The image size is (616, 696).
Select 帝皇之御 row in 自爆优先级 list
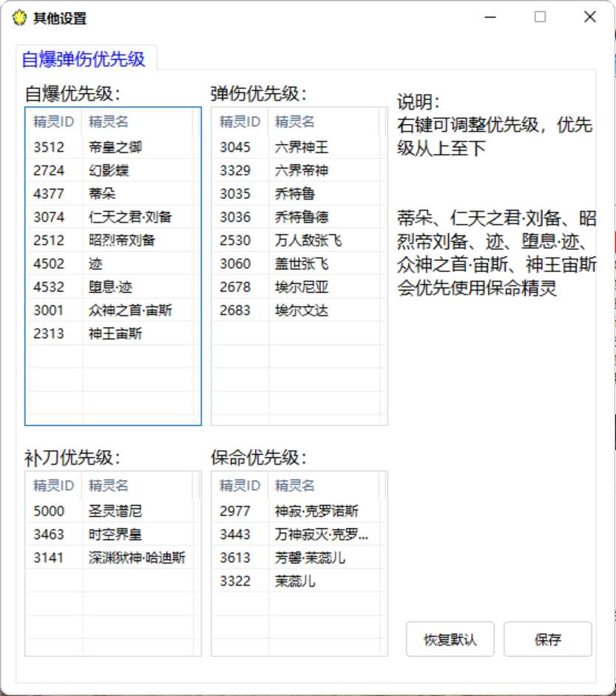pos(115,147)
